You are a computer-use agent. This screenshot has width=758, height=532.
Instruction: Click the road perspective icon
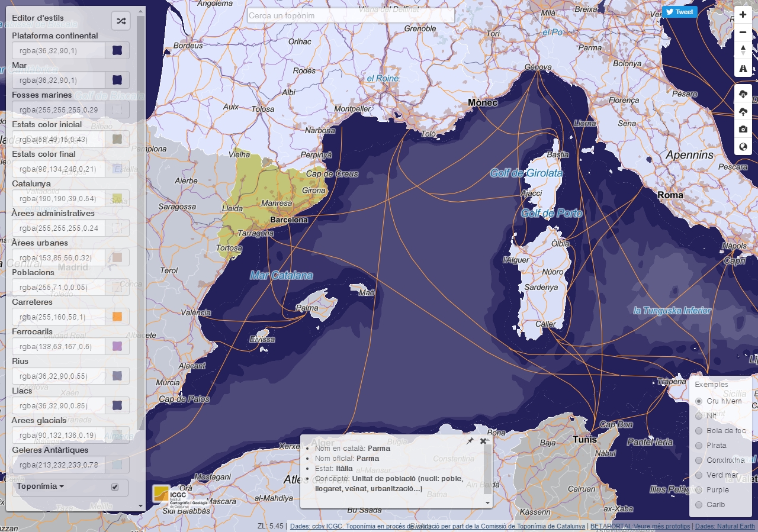tap(743, 69)
